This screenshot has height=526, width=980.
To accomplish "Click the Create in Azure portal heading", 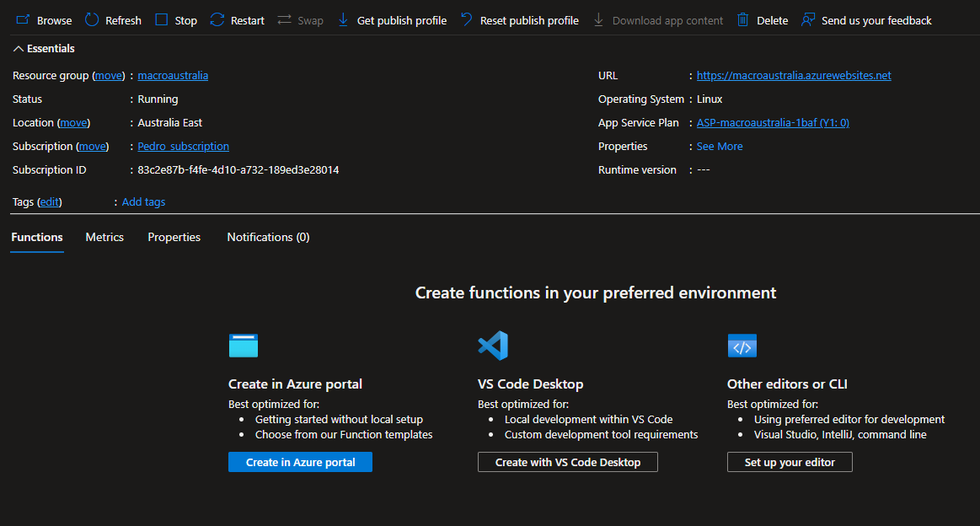I will point(295,384).
